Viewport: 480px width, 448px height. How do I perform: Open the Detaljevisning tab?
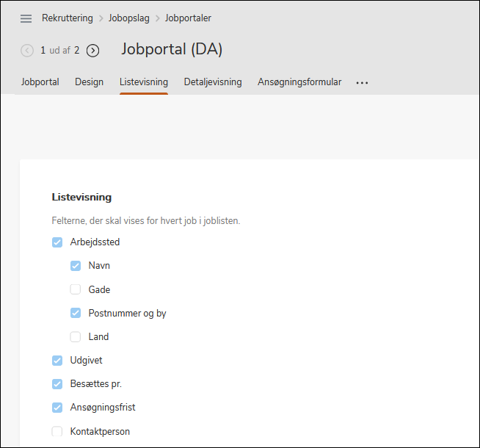click(213, 82)
